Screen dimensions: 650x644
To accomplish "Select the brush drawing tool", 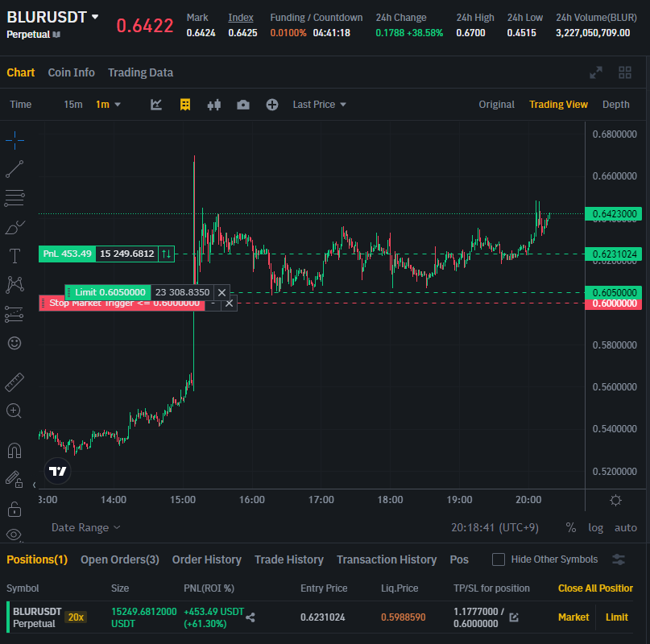I will (x=14, y=227).
